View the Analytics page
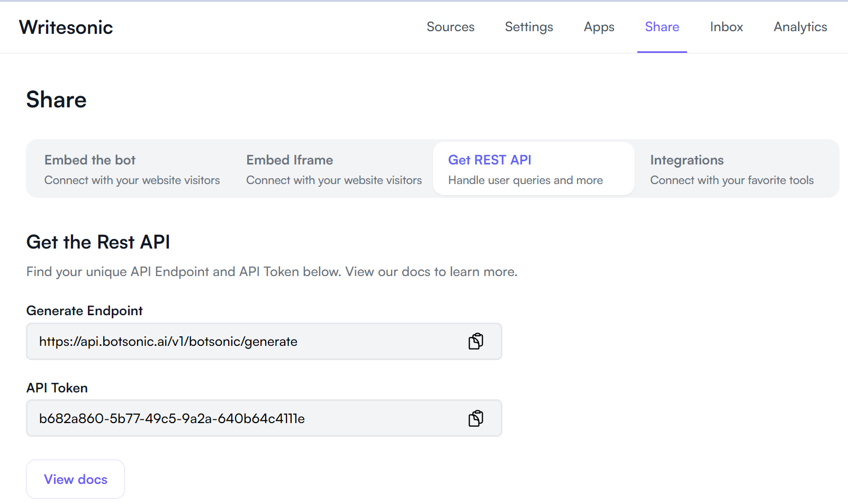 pyautogui.click(x=800, y=27)
